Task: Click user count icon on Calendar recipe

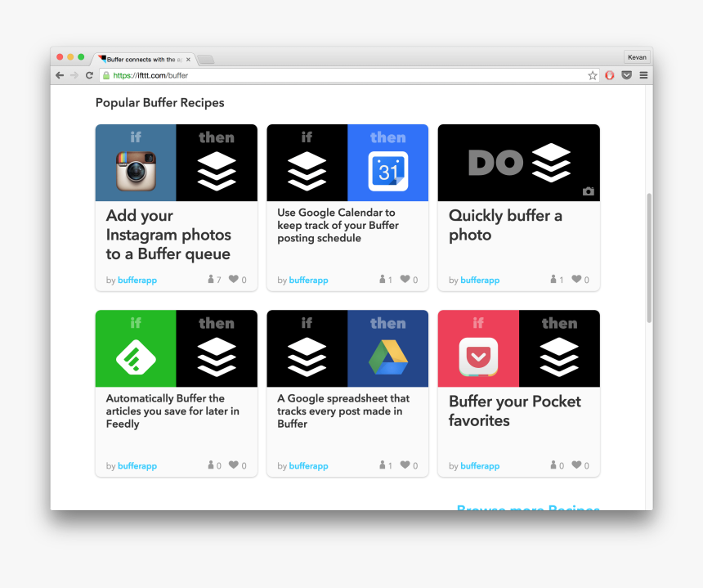Action: tap(382, 279)
